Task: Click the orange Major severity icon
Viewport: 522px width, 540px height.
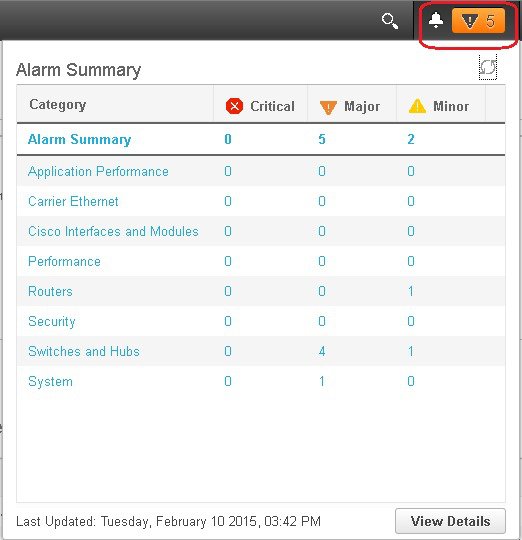Action: click(x=328, y=107)
